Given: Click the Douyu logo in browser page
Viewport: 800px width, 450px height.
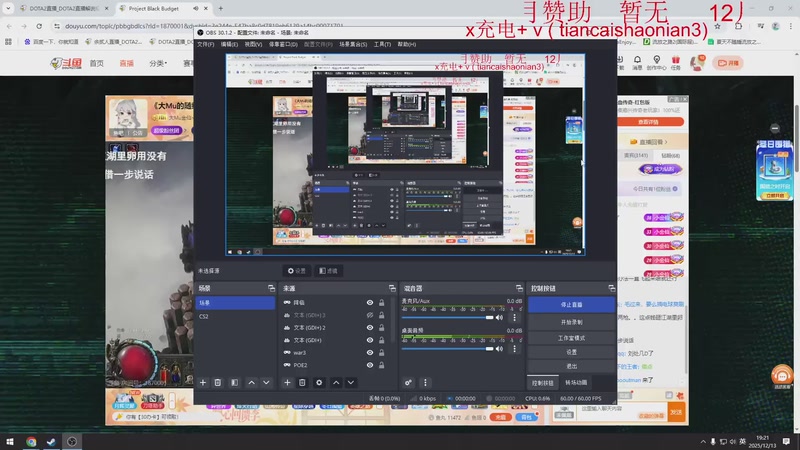Looking at the screenshot, I should pyautogui.click(x=66, y=63).
